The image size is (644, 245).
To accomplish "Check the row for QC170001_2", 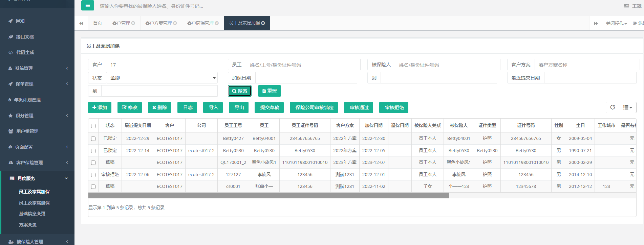I will click(93, 163).
